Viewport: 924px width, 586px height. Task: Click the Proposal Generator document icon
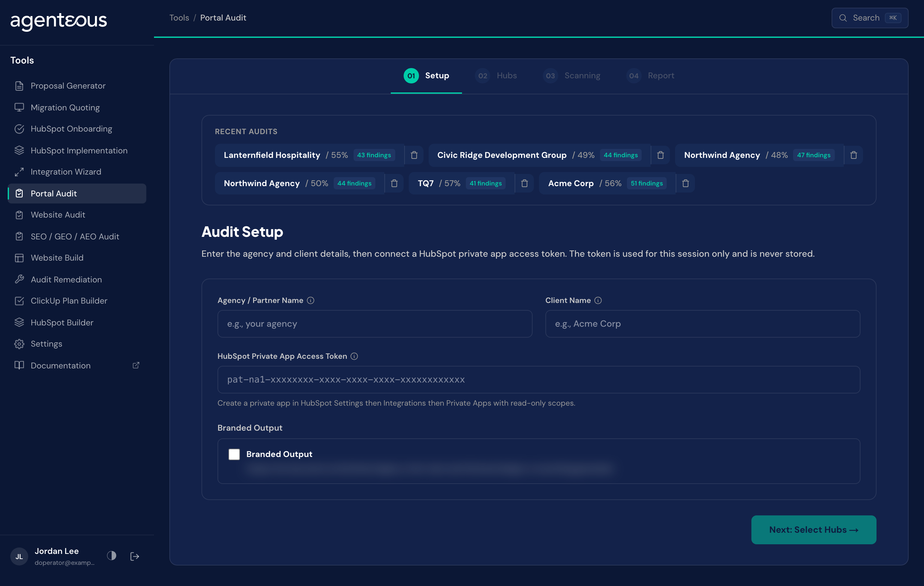[19, 86]
